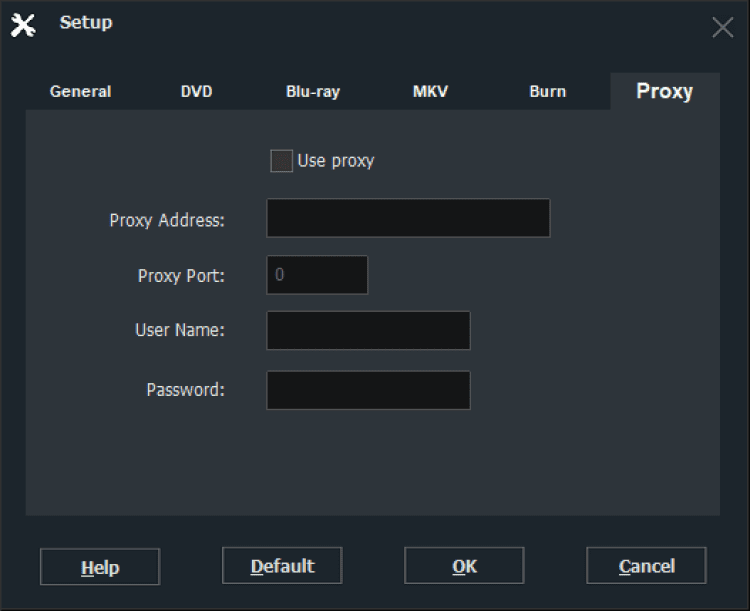Confirm settings with the OK button

[464, 566]
